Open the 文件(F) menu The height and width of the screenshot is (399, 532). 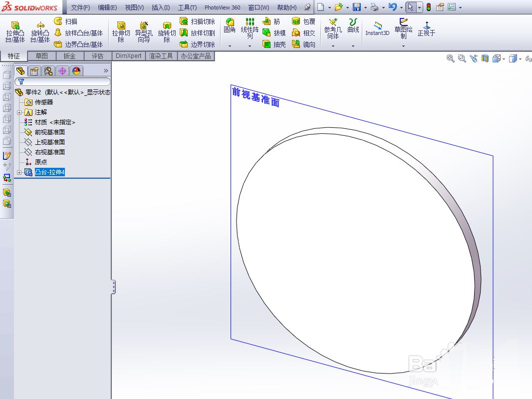(x=80, y=7)
